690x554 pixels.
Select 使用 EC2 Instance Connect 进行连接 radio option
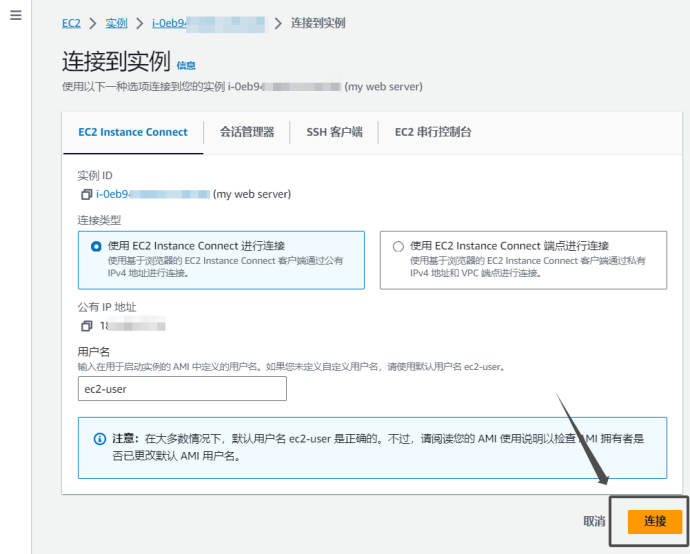pos(96,246)
